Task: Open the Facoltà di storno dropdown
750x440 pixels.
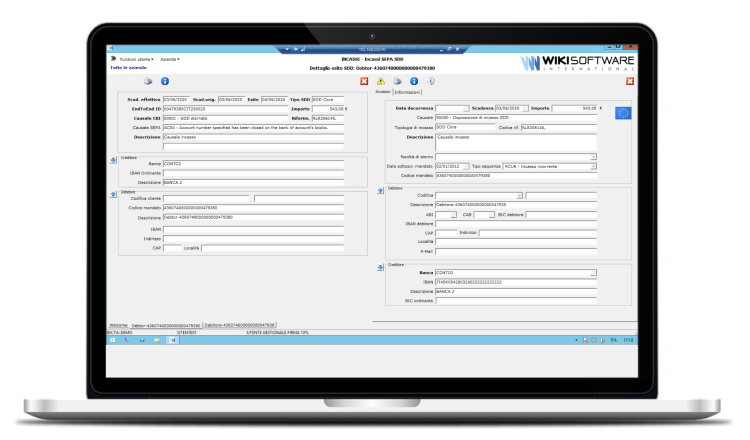Action: click(593, 156)
